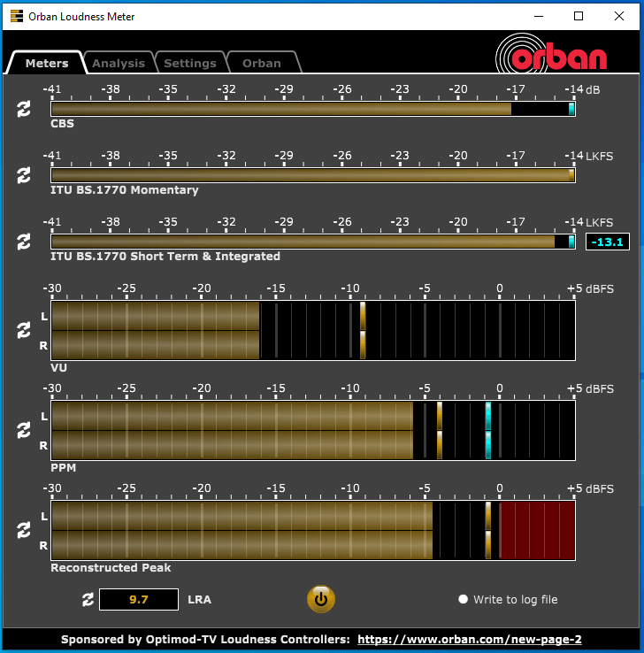Image resolution: width=644 pixels, height=653 pixels.
Task: Click the LRA 9.7 readout
Action: click(139, 599)
